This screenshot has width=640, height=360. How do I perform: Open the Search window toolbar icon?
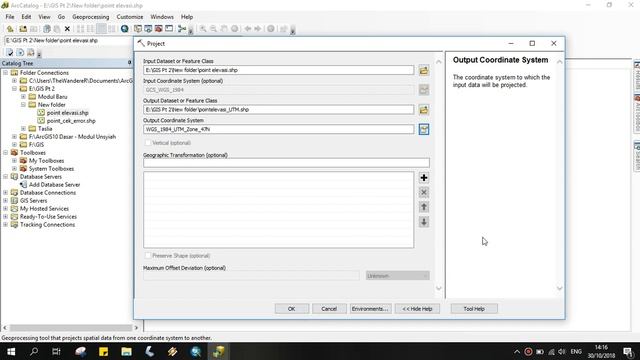tap(148, 29)
